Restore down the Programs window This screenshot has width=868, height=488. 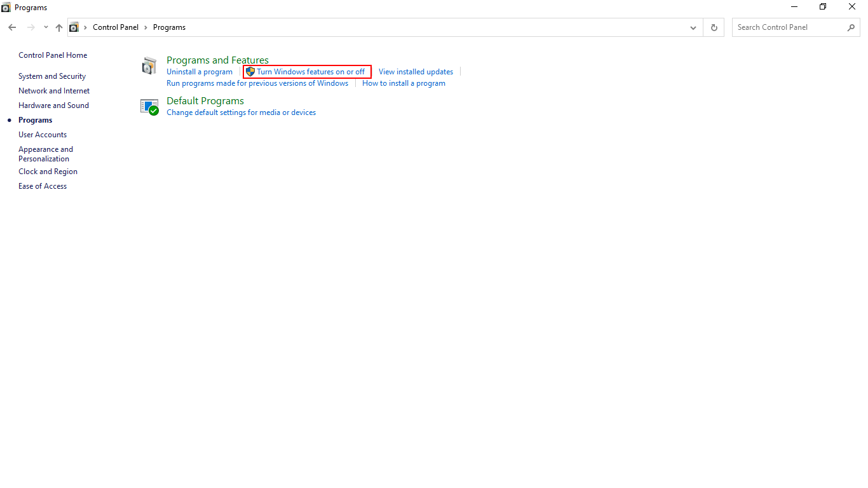[823, 7]
